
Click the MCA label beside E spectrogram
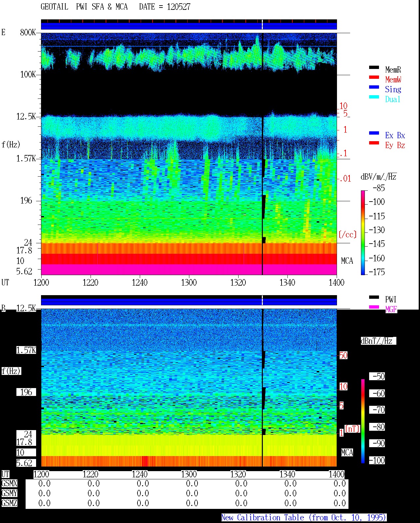[x=347, y=261]
